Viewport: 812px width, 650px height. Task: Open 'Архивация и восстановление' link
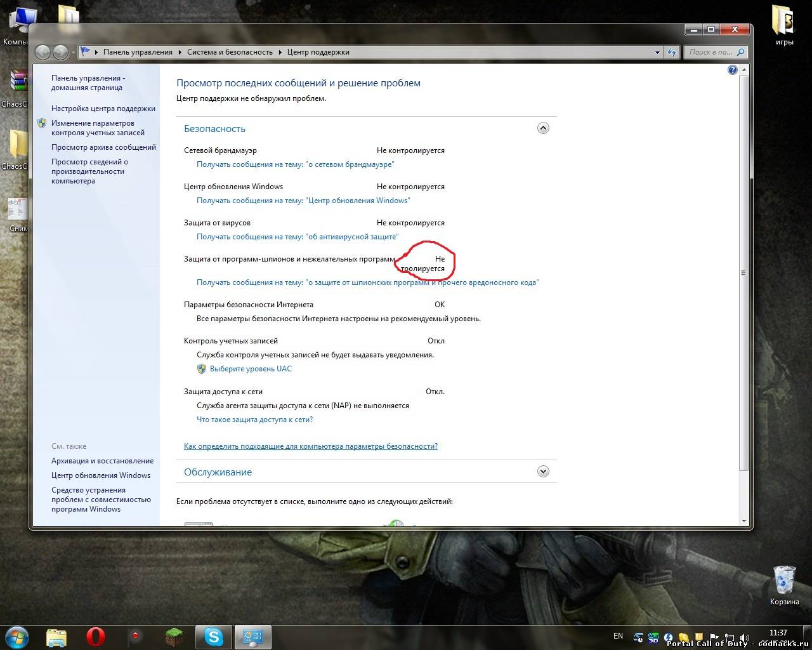pyautogui.click(x=102, y=461)
